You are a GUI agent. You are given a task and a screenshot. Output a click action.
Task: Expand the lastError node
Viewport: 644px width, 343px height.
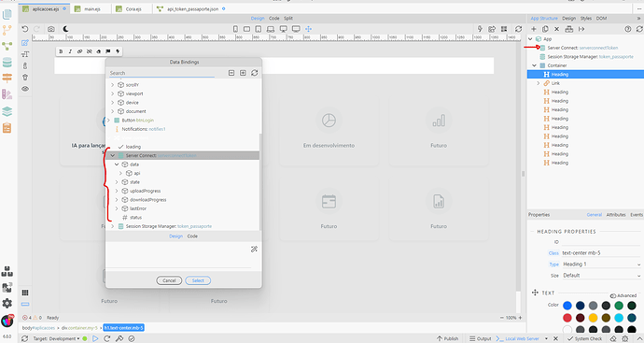117,208
